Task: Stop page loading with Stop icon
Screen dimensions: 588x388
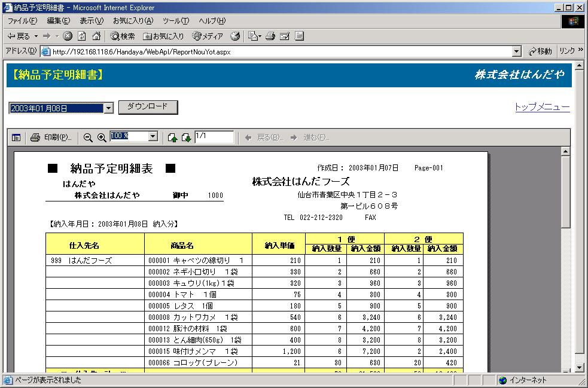Action: pyautogui.click(x=68, y=36)
